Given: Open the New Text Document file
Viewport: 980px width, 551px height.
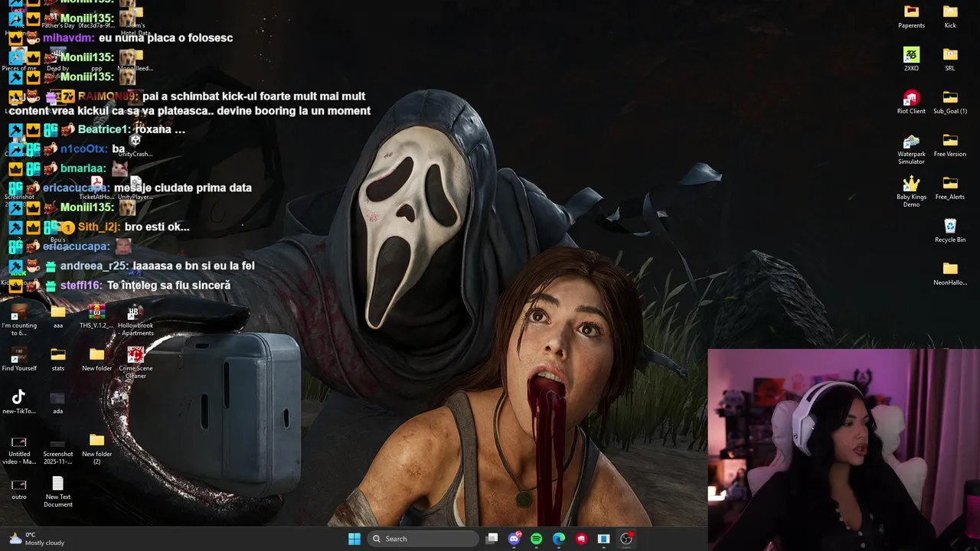Looking at the screenshot, I should point(58,492).
